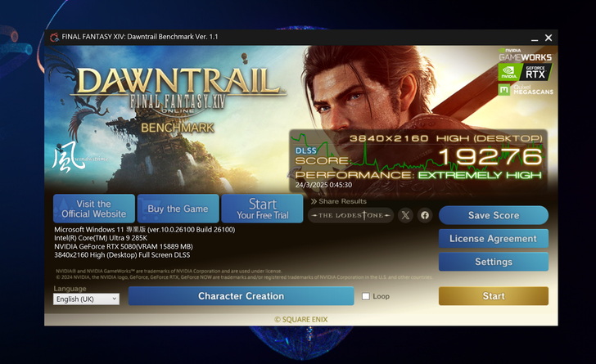
Task: Click the gold Start button
Action: tap(494, 296)
